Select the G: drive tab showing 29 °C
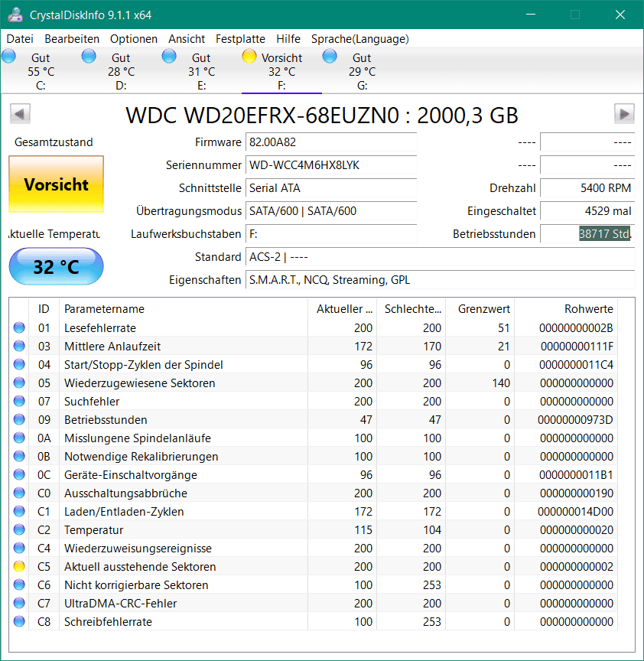The image size is (644, 661). pyautogui.click(x=362, y=71)
